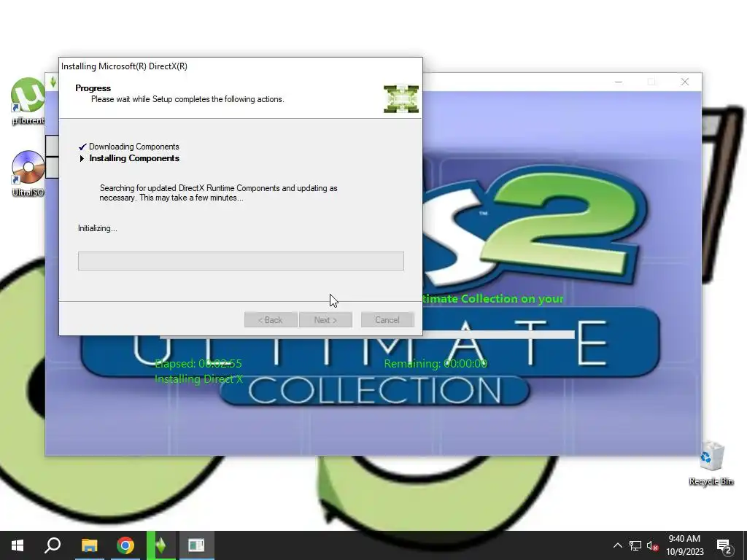Click the Cancel button in DirectX setup
747x560 pixels.
pos(387,320)
